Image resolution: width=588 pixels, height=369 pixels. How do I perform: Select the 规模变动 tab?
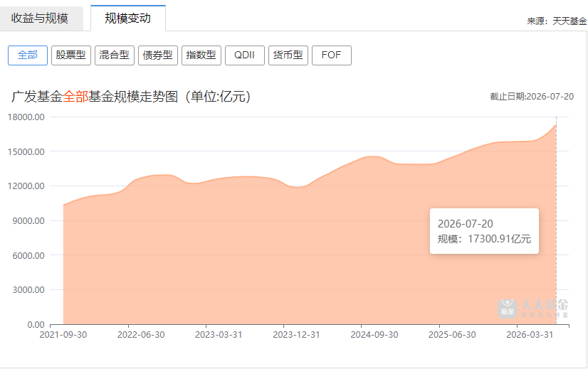tap(128, 18)
